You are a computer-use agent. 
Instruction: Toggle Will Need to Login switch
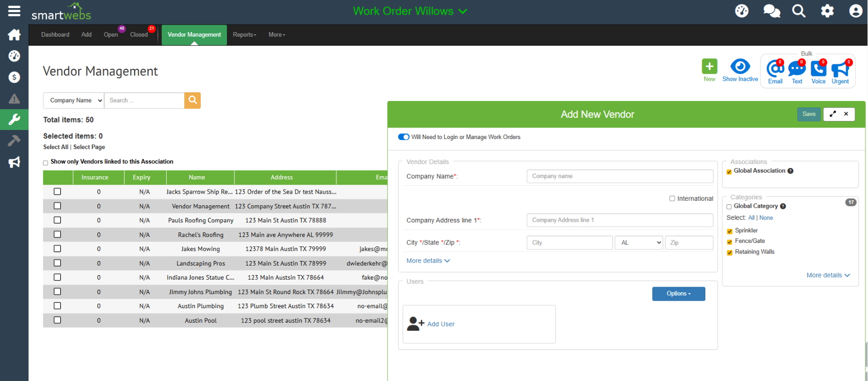pos(404,137)
